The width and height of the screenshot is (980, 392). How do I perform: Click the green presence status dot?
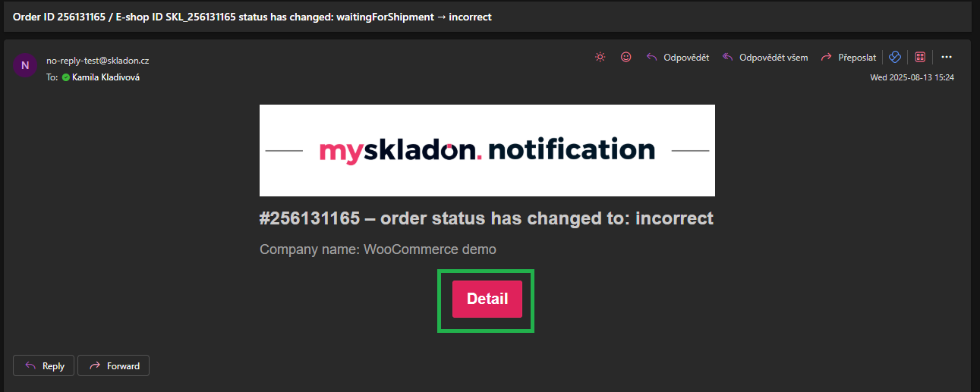point(66,77)
